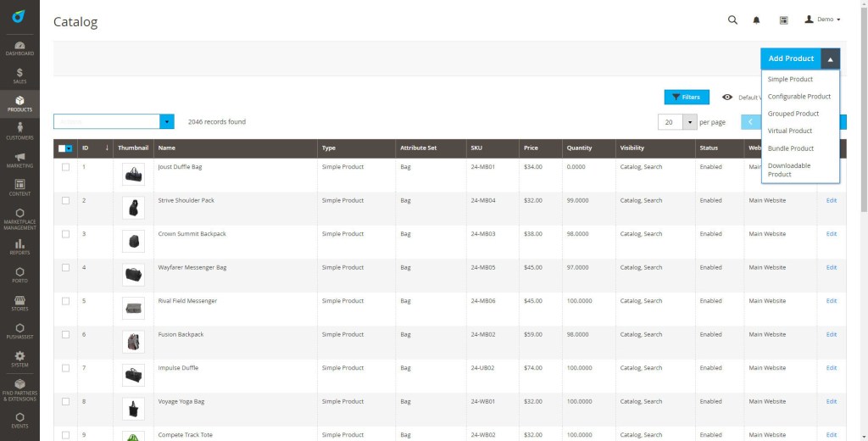
Task: Open the Products sidebar section
Action: pyautogui.click(x=19, y=103)
